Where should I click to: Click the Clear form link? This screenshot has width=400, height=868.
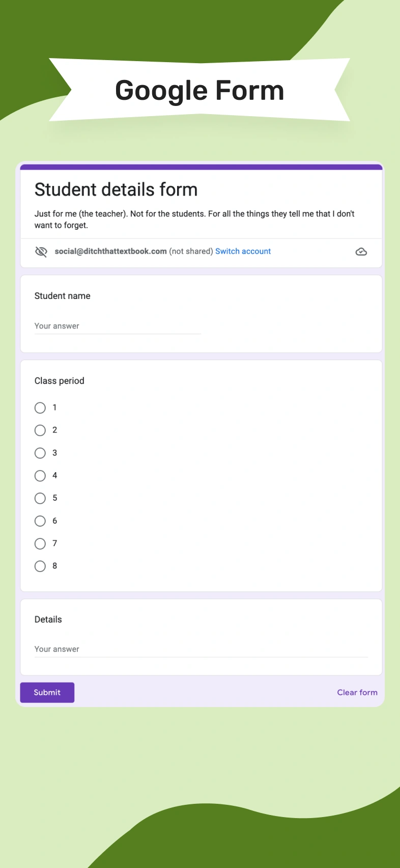[x=357, y=692]
